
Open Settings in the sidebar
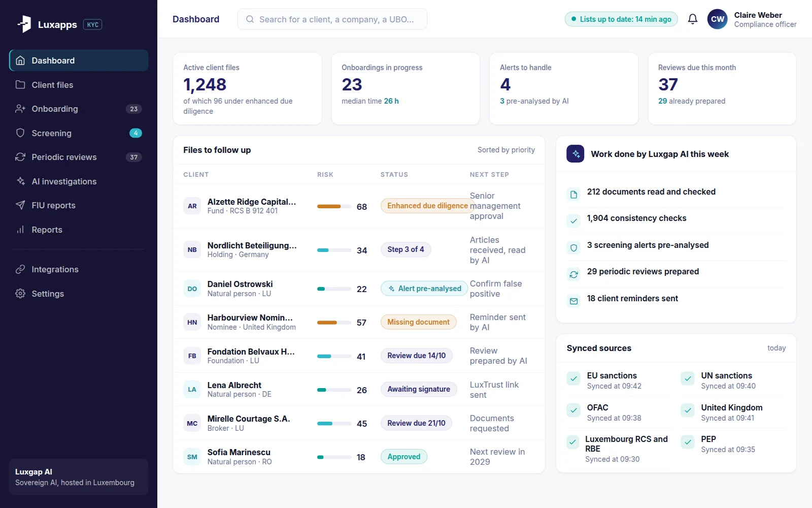(x=79, y=294)
